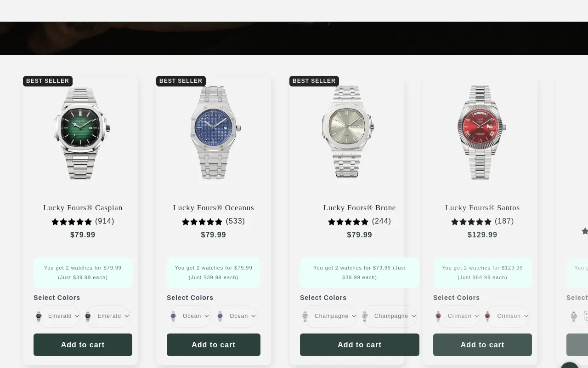The image size is (588, 368).
Task: Add Lucky Fours Caspian to cart
Action: 83,345
